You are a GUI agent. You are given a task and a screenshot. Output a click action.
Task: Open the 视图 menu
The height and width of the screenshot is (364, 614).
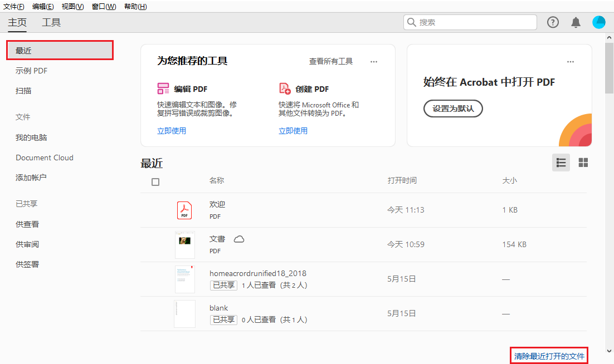pos(72,6)
